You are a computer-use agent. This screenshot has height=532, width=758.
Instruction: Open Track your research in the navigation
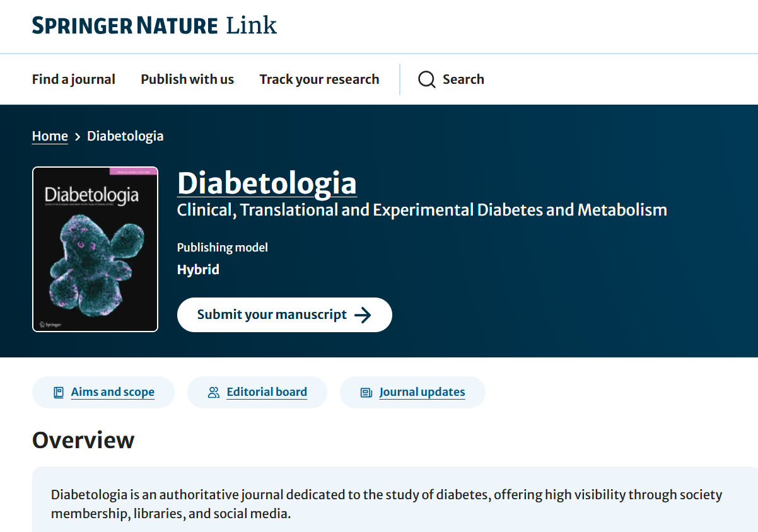click(319, 79)
